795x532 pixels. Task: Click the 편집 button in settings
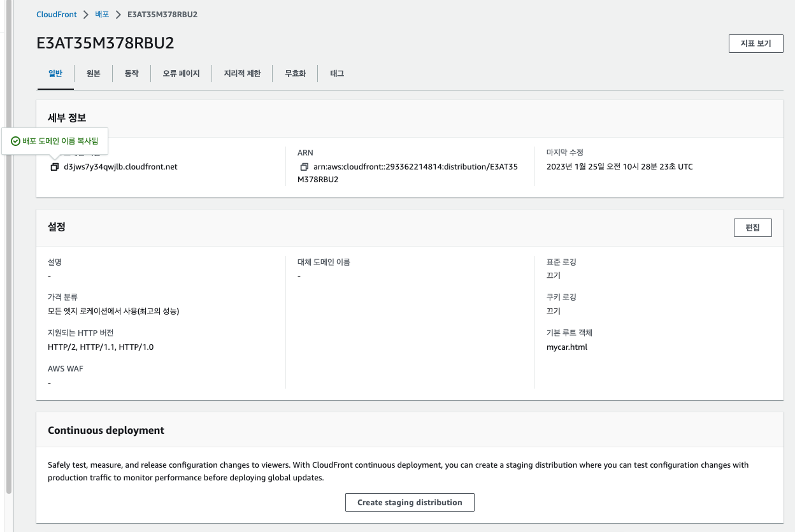click(x=752, y=227)
